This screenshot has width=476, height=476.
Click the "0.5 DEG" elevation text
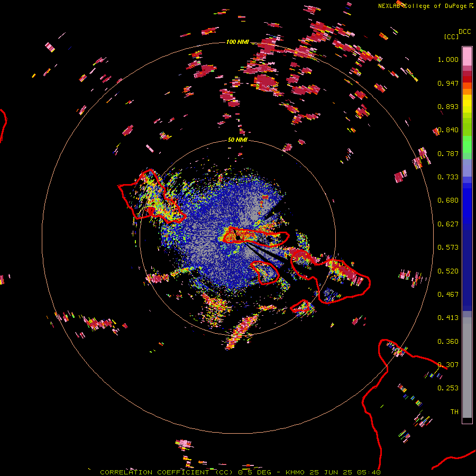tap(255, 472)
